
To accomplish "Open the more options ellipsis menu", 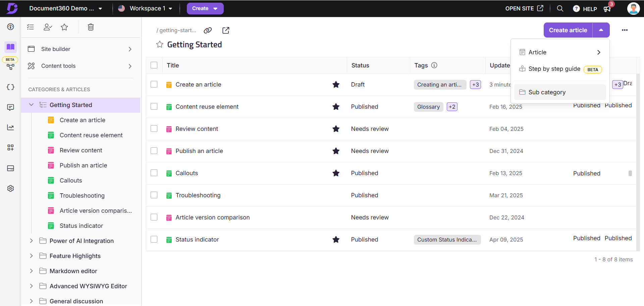I will point(625,30).
